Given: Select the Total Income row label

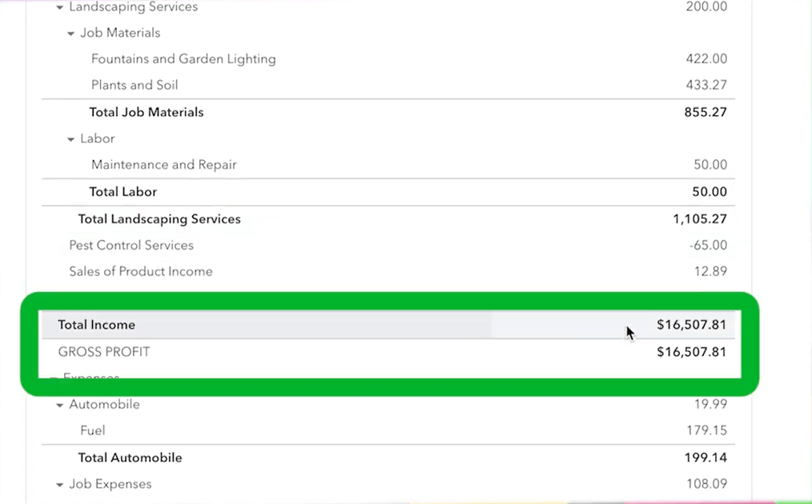Looking at the screenshot, I should point(96,325).
